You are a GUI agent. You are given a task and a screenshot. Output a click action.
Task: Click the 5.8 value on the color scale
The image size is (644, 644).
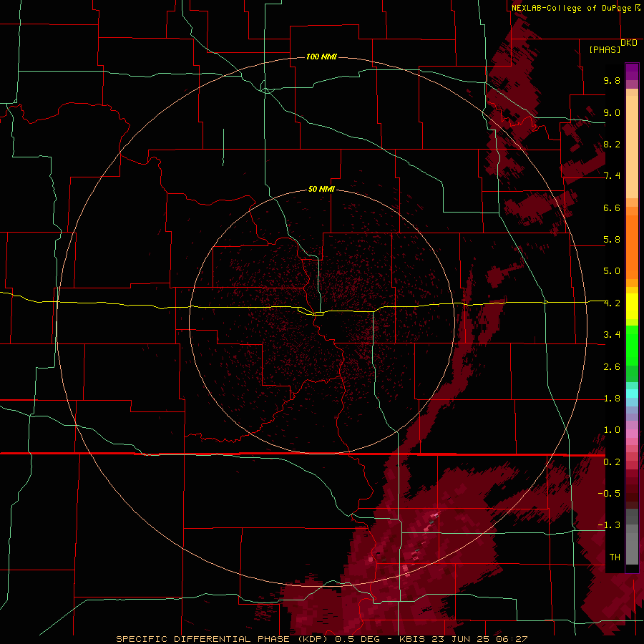point(612,240)
